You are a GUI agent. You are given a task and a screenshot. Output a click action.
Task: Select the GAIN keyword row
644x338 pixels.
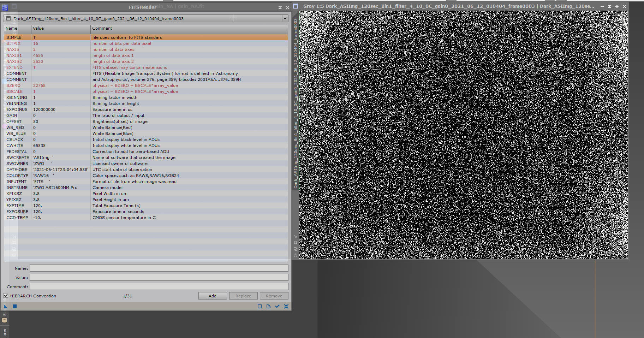146,115
